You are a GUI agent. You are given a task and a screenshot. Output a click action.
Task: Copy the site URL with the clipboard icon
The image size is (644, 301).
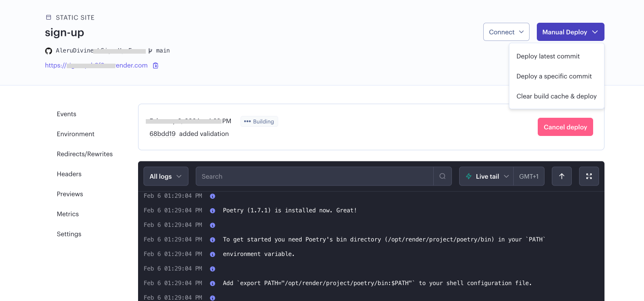tap(156, 65)
